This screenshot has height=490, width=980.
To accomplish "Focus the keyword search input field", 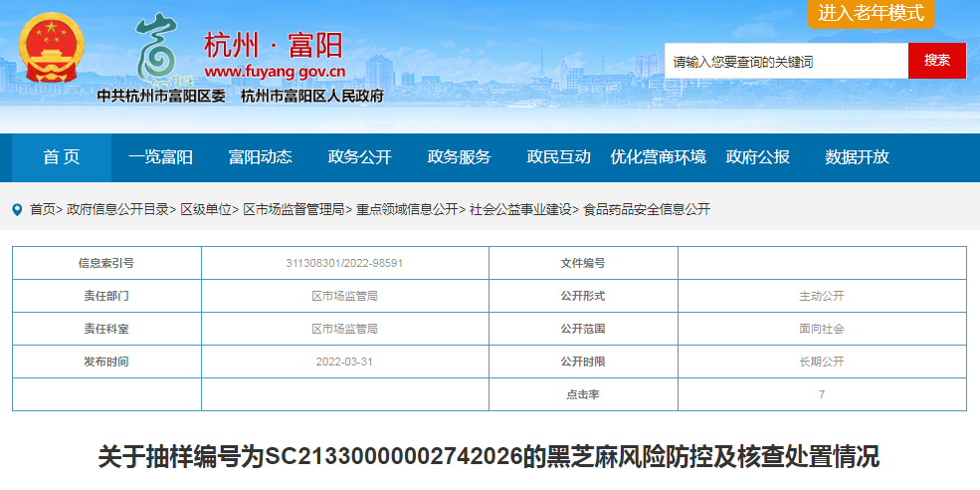I will (x=786, y=62).
